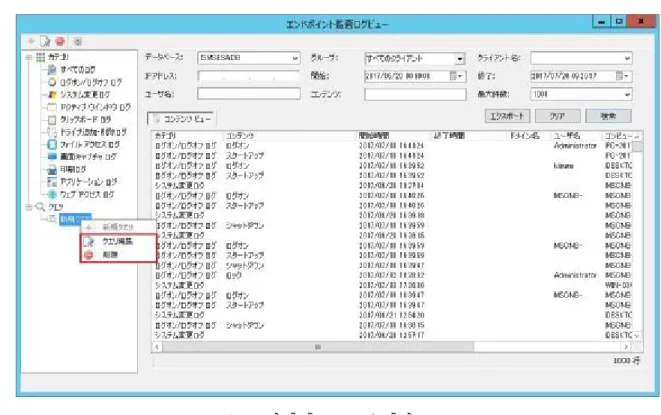Open the グループ dropdown showing すべてのクライアント
This screenshot has width=661, height=415.
pos(460,59)
